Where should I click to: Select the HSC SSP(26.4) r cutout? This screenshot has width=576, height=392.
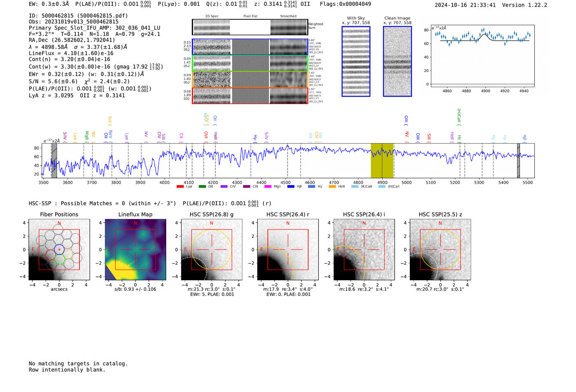click(288, 250)
